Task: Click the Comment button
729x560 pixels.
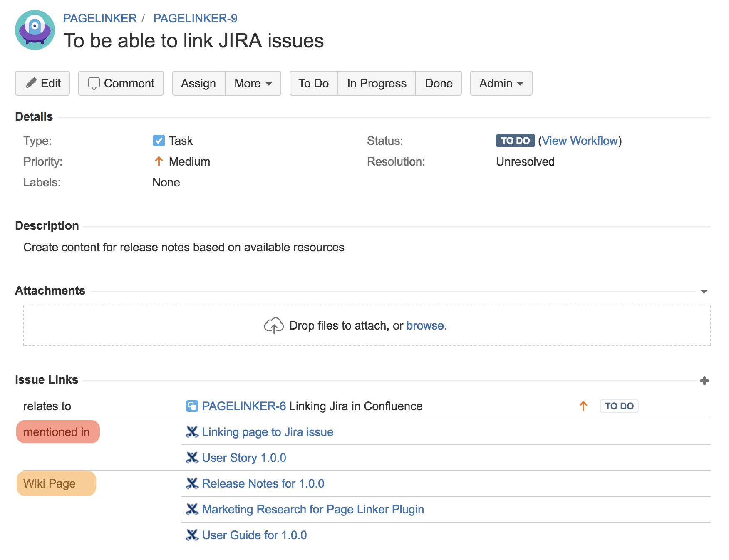Action: (121, 83)
